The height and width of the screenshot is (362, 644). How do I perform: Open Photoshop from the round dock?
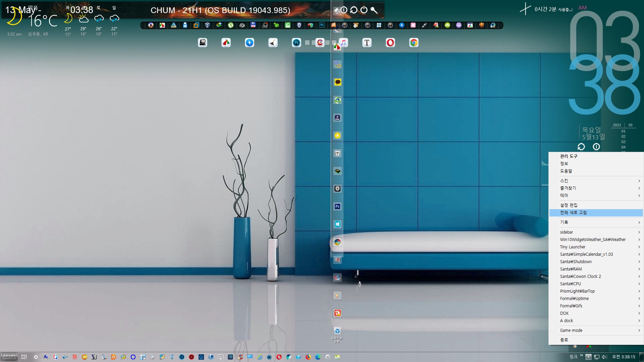296,43
